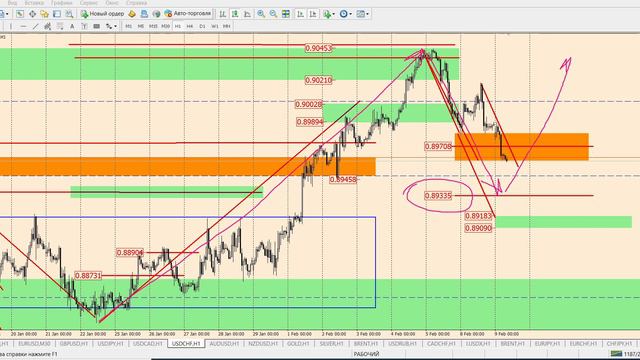Viewport: 640px width, 360px height.
Task: Open the Окно menu
Action: pos(112,2)
